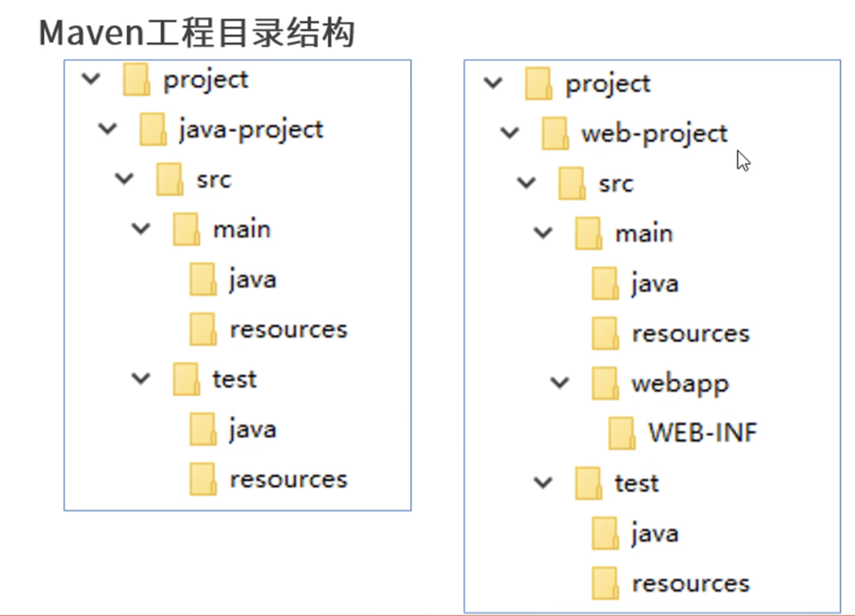The image size is (855, 616).
Task: Click the src folder icon under web-project
Action: 572,184
